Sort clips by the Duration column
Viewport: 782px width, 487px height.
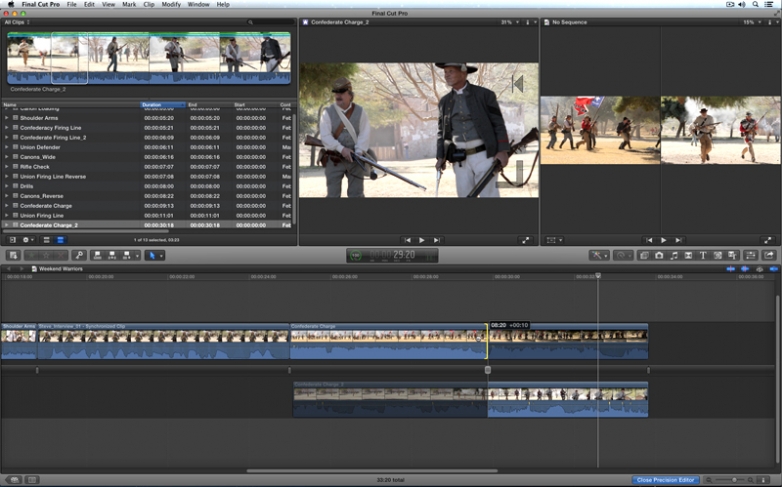pyautogui.click(x=163, y=105)
